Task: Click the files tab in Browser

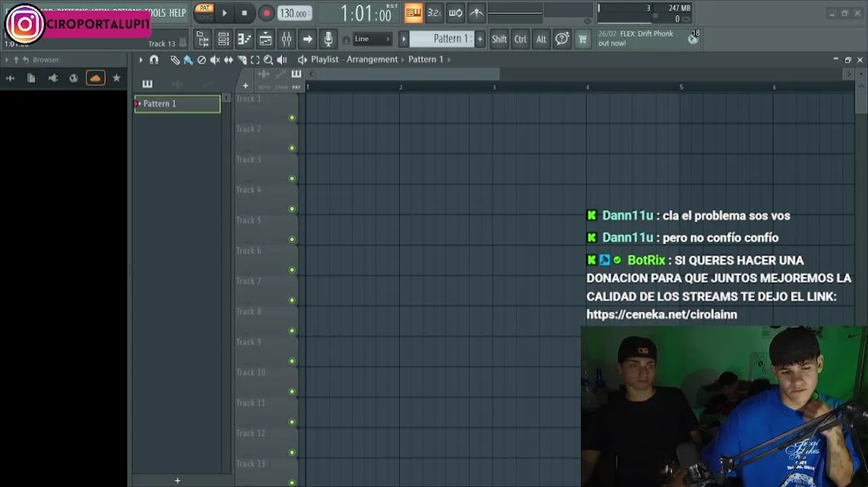Action: pyautogui.click(x=31, y=78)
